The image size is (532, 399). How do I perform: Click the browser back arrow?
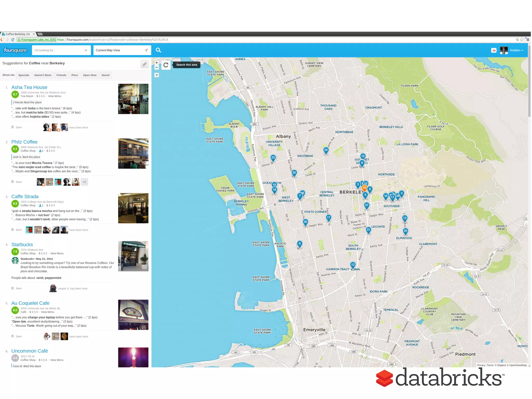[2, 40]
